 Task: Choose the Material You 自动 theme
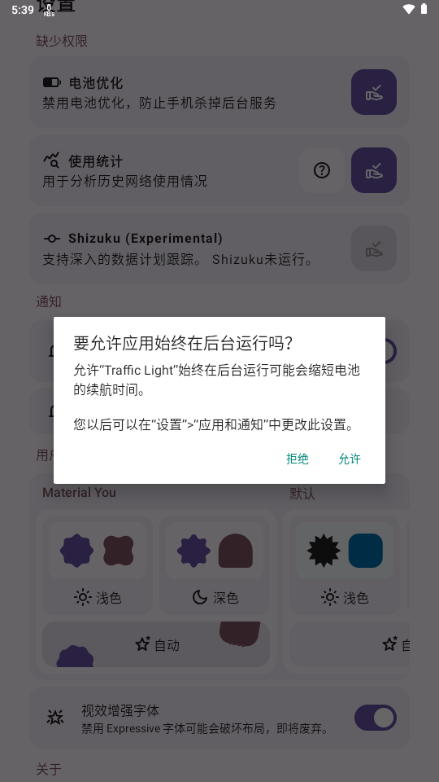coord(156,644)
